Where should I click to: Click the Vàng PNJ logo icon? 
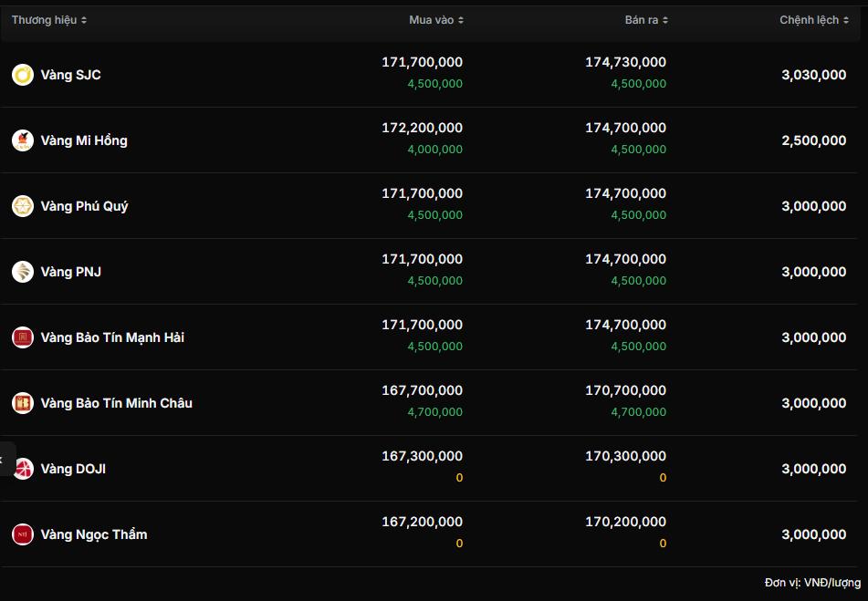point(23,272)
